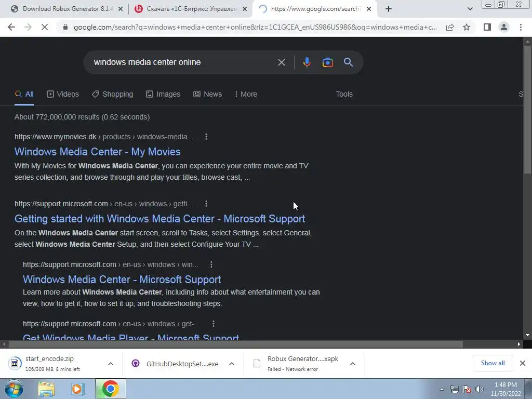Start voice search with the microphone

[307, 62]
